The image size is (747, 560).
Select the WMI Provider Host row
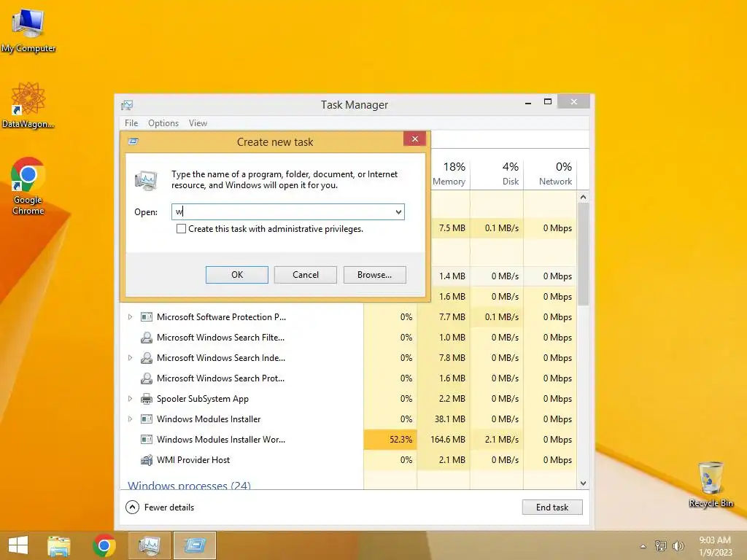pos(348,460)
